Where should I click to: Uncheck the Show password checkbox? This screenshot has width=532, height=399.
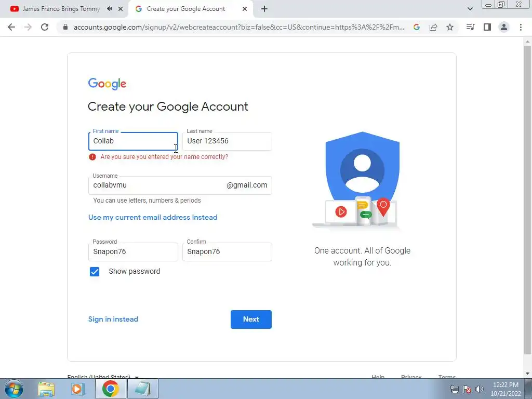[x=95, y=271]
